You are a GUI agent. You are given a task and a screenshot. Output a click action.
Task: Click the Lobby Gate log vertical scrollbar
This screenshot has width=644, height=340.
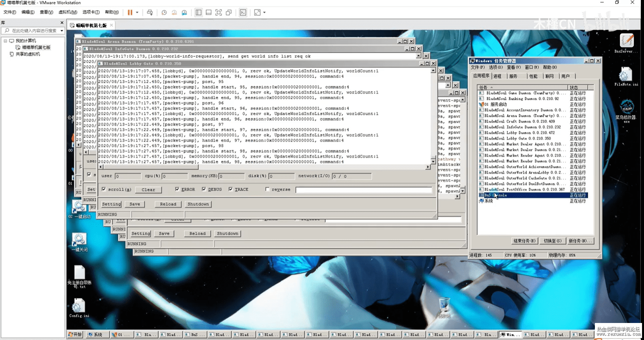tap(433, 116)
